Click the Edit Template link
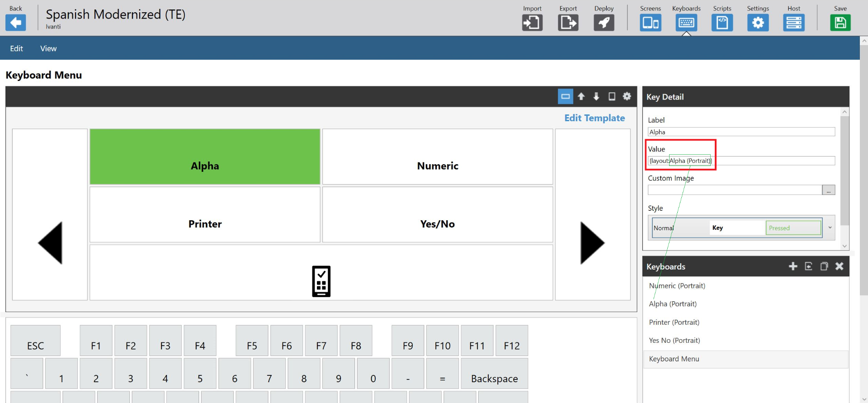 (594, 118)
